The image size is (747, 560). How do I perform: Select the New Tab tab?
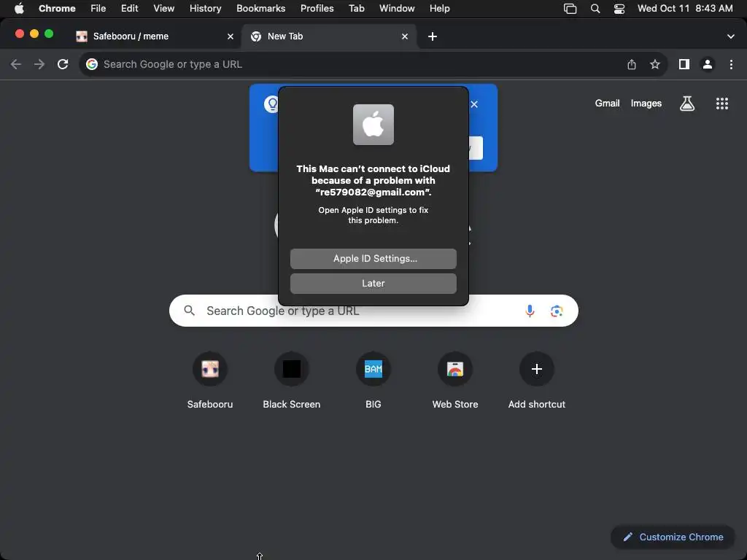tap(329, 36)
